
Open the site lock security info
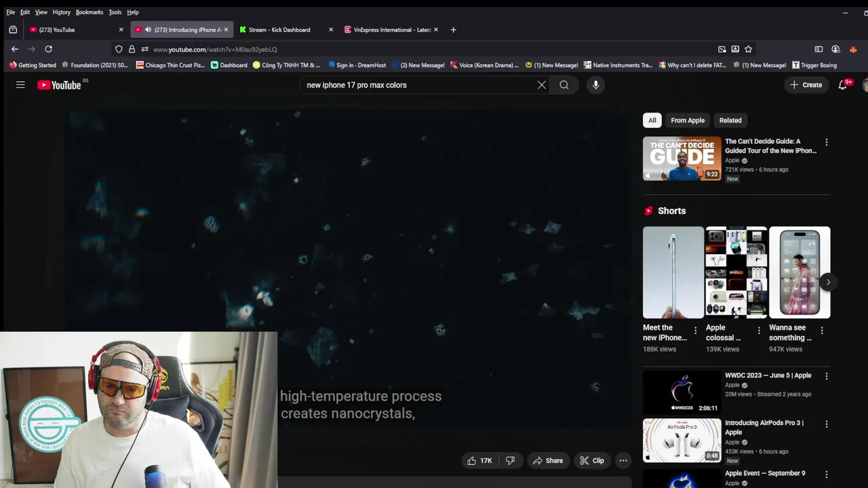click(x=132, y=49)
